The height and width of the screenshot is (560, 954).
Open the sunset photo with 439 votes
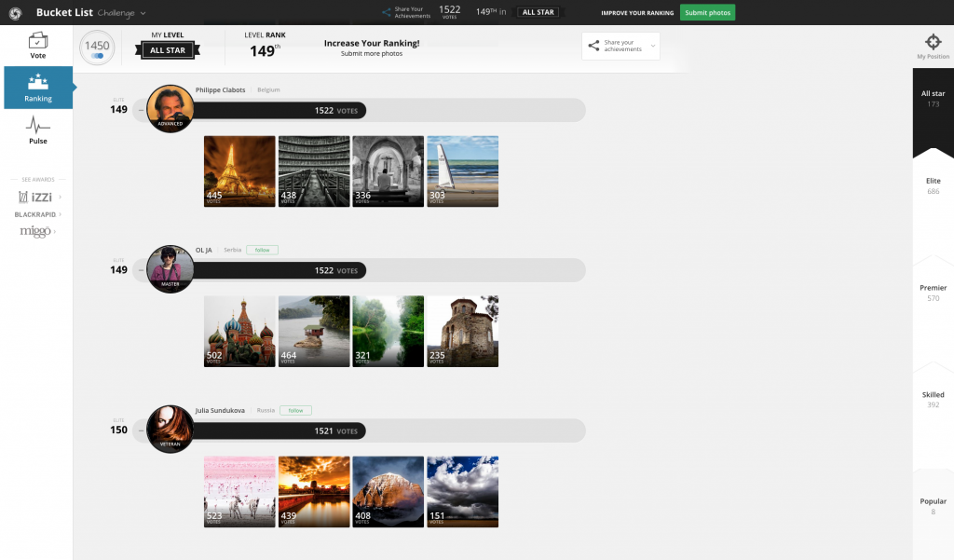[314, 492]
